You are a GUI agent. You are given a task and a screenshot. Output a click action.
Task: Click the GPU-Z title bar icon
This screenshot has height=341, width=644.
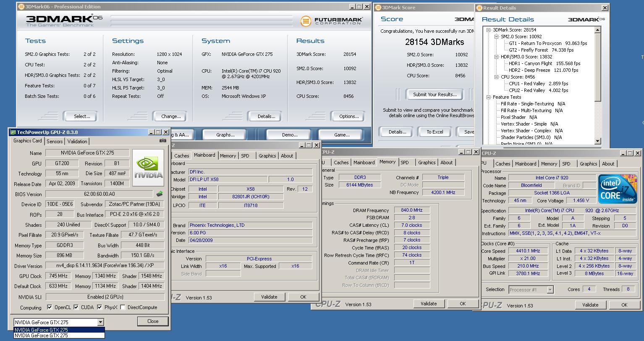tap(13, 132)
